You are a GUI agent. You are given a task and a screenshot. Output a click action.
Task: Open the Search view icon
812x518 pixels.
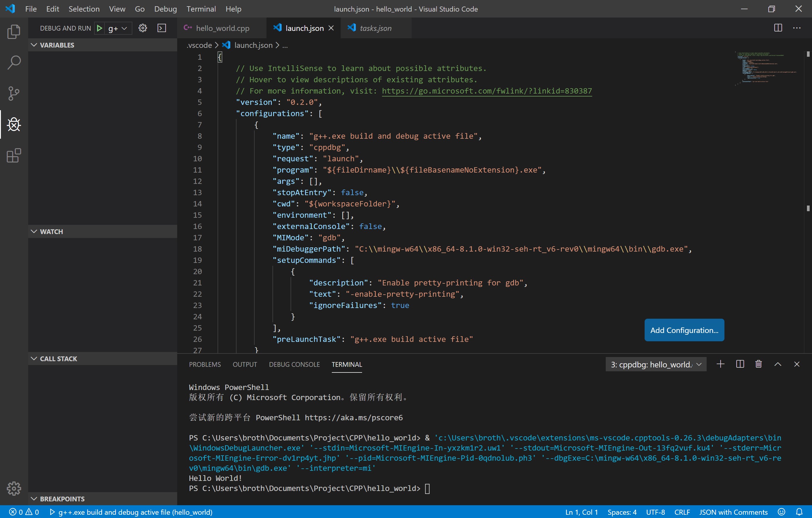pyautogui.click(x=14, y=62)
